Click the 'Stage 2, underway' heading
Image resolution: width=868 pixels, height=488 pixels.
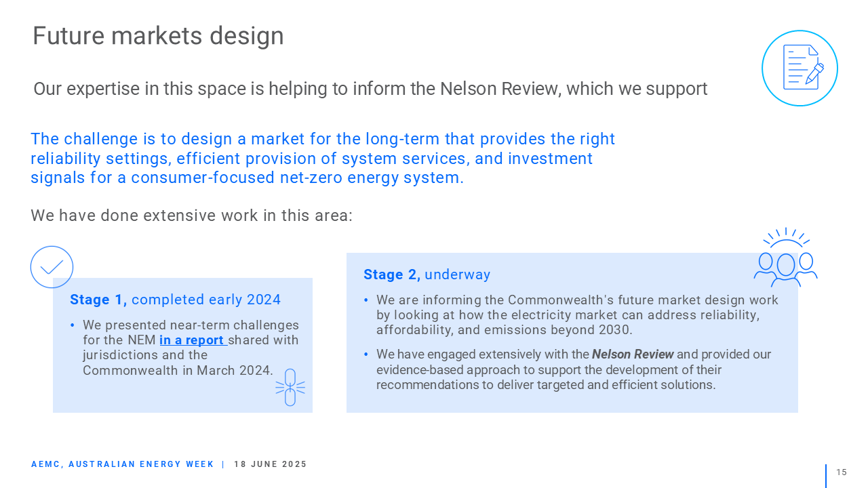tap(427, 274)
